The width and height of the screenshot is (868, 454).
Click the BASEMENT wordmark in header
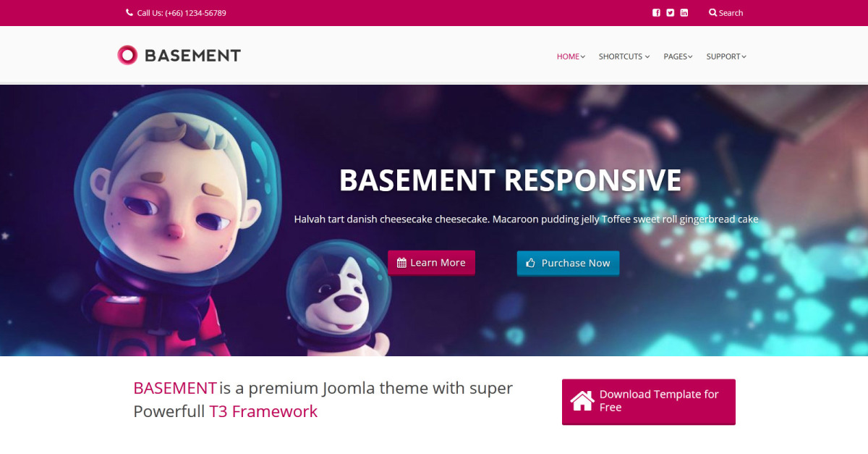click(x=192, y=55)
